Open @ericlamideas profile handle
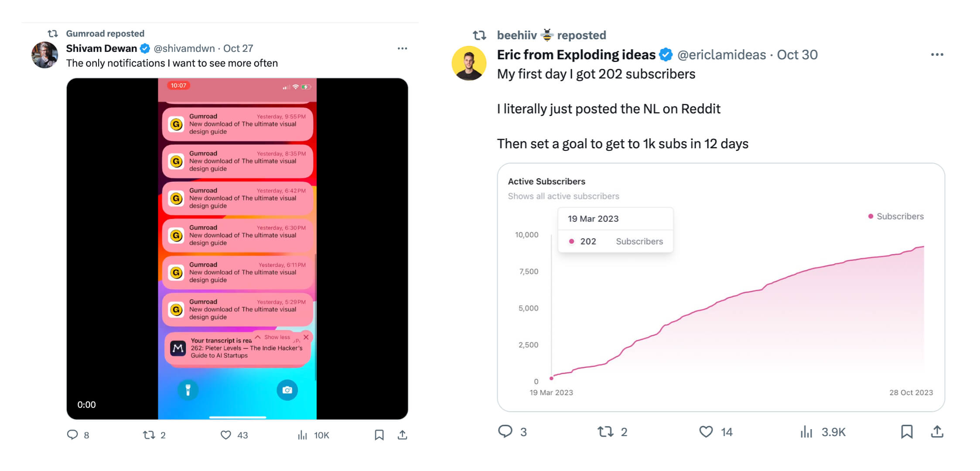Screen dimensions: 980x471 click(x=721, y=55)
